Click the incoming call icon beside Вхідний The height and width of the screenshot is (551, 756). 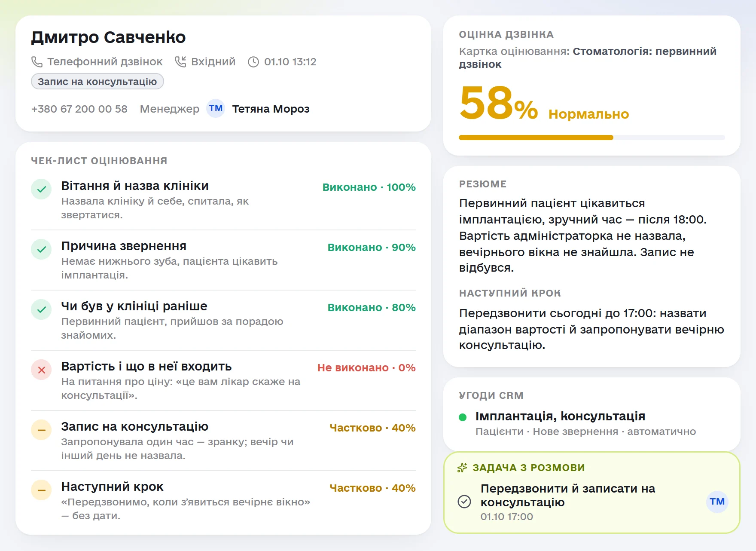tap(180, 62)
